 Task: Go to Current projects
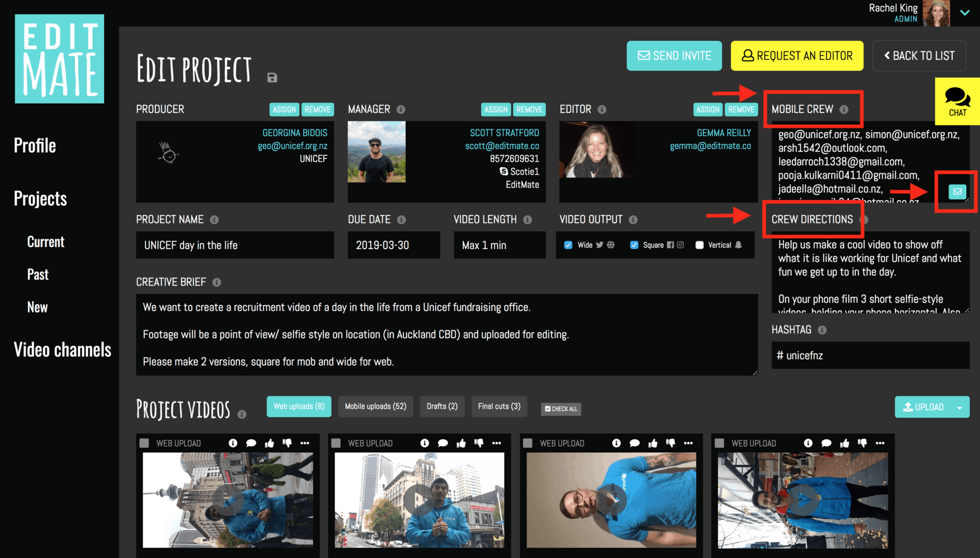pyautogui.click(x=46, y=242)
